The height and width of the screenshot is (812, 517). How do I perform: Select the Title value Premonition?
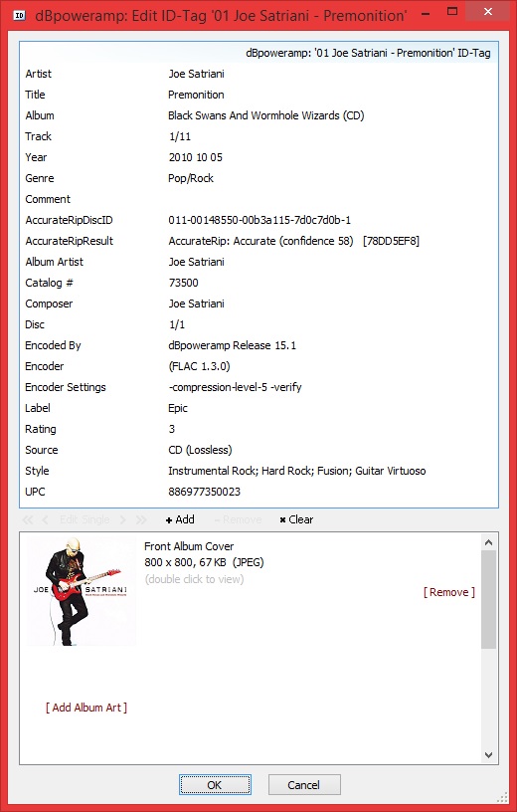coord(196,95)
